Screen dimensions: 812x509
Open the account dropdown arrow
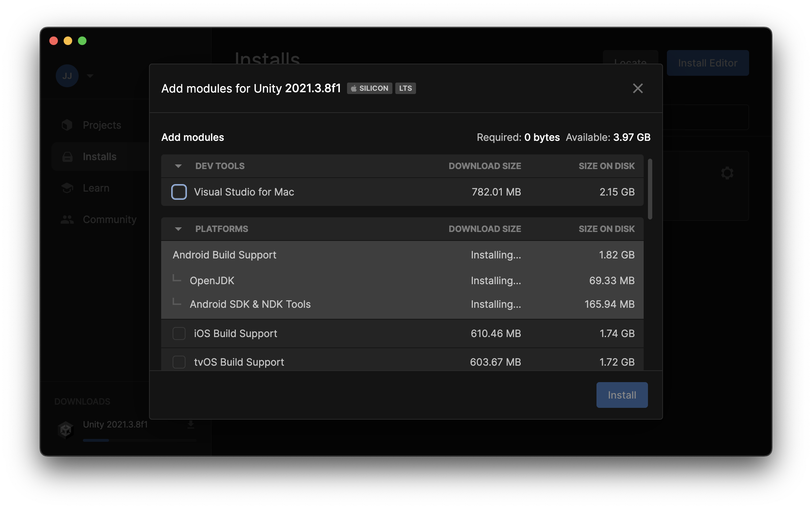(90, 76)
